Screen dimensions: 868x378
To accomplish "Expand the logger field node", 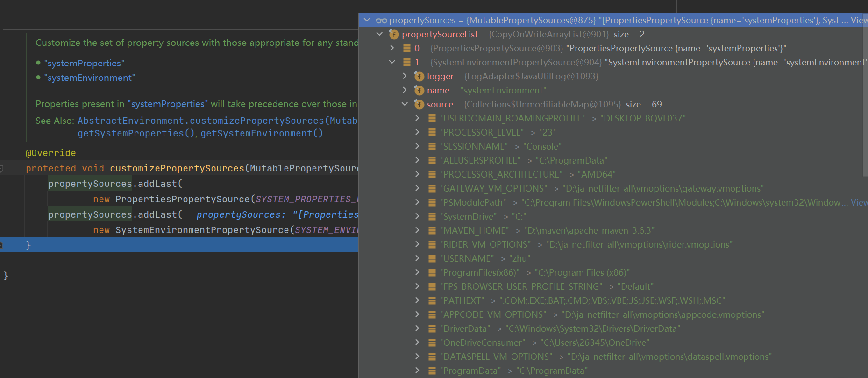I will 405,76.
